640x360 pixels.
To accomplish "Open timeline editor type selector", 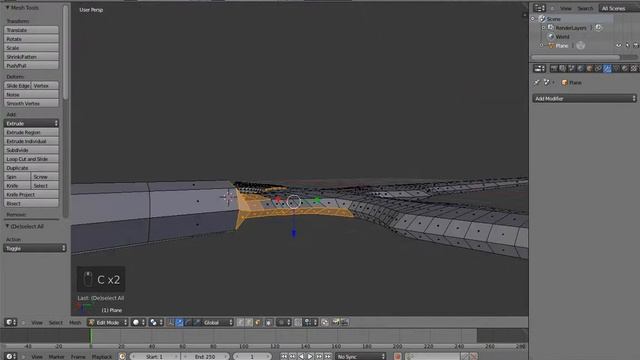I will (11, 356).
